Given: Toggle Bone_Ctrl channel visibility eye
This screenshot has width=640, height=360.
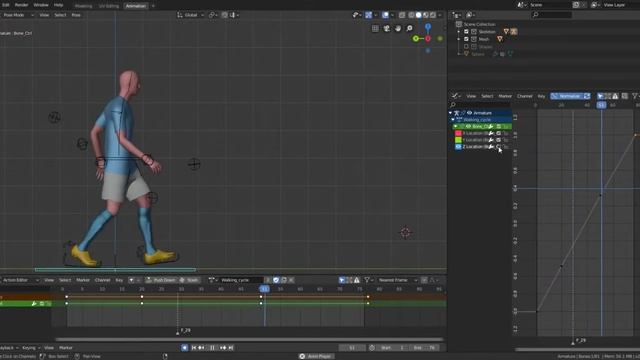Looking at the screenshot, I should pyautogui.click(x=468, y=127).
